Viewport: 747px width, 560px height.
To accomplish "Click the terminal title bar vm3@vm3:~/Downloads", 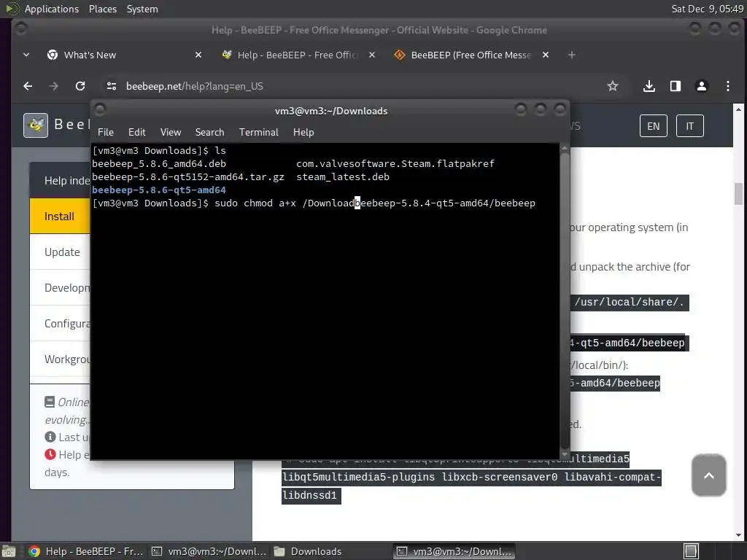I will (330, 111).
